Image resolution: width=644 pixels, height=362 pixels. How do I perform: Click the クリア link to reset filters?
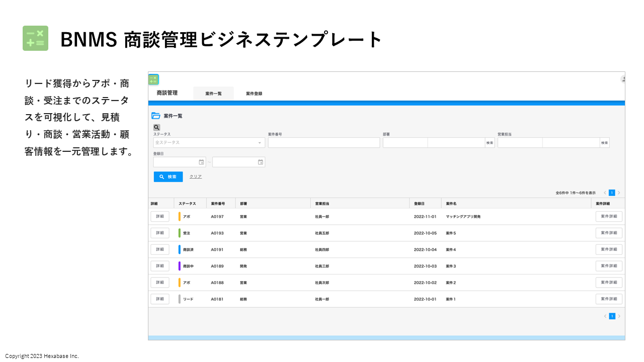click(196, 177)
